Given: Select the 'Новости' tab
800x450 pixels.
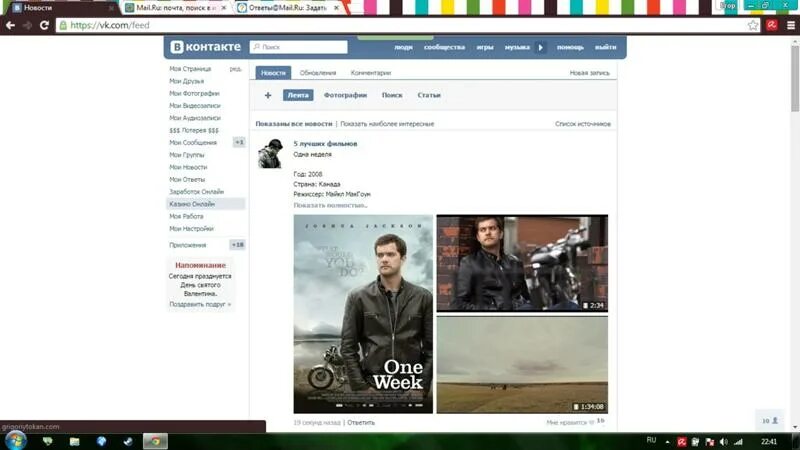Looking at the screenshot, I should [x=273, y=73].
